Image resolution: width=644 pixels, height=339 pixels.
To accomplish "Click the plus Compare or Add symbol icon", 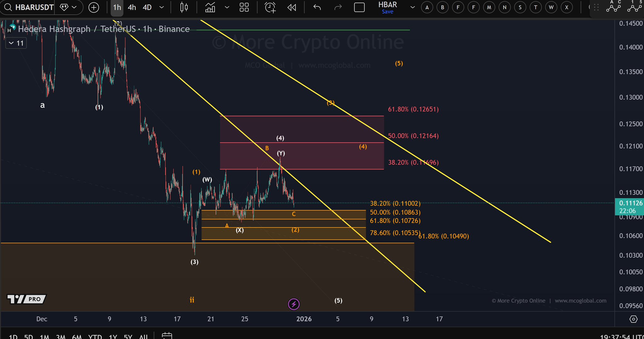I will [x=94, y=7].
